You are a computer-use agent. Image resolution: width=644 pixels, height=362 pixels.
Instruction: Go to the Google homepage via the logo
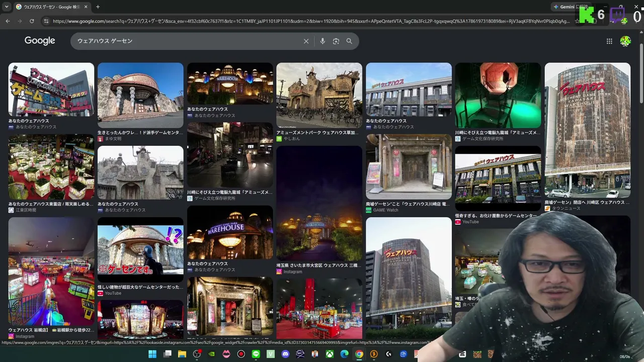tap(40, 41)
